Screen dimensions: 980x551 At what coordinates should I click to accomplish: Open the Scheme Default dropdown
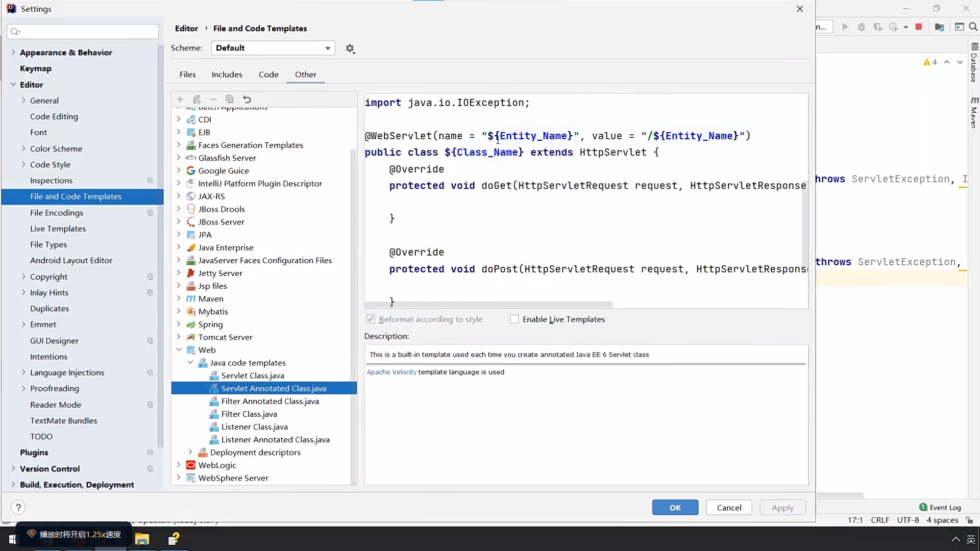[x=273, y=48]
